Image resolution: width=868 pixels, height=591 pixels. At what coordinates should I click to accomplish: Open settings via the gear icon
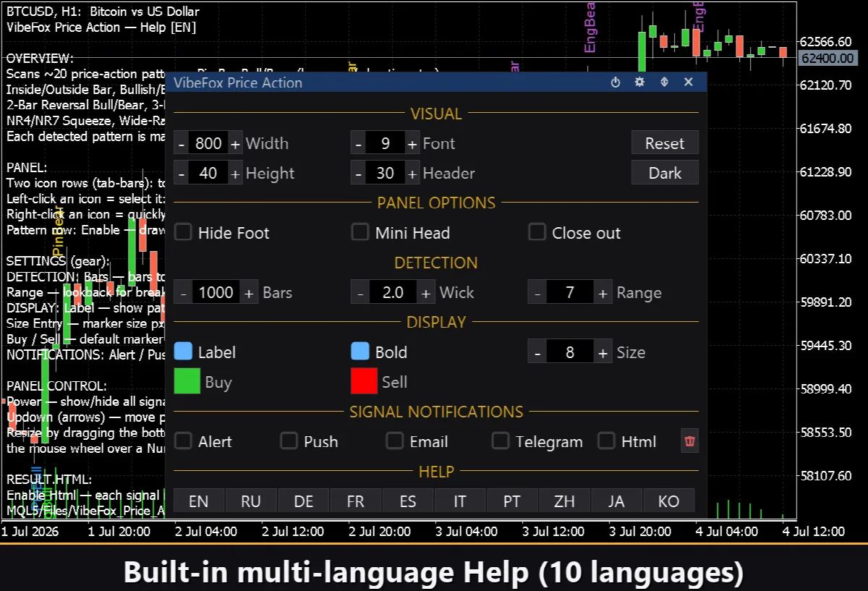tap(639, 82)
